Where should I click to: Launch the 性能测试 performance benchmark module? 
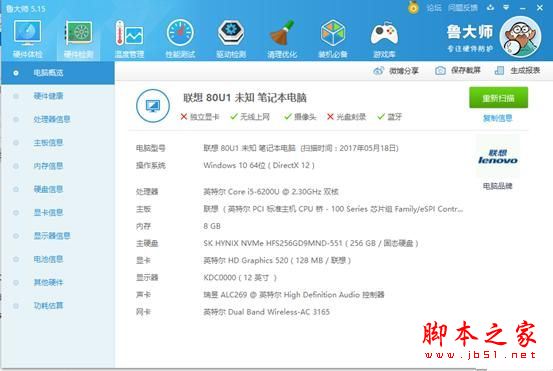point(180,39)
